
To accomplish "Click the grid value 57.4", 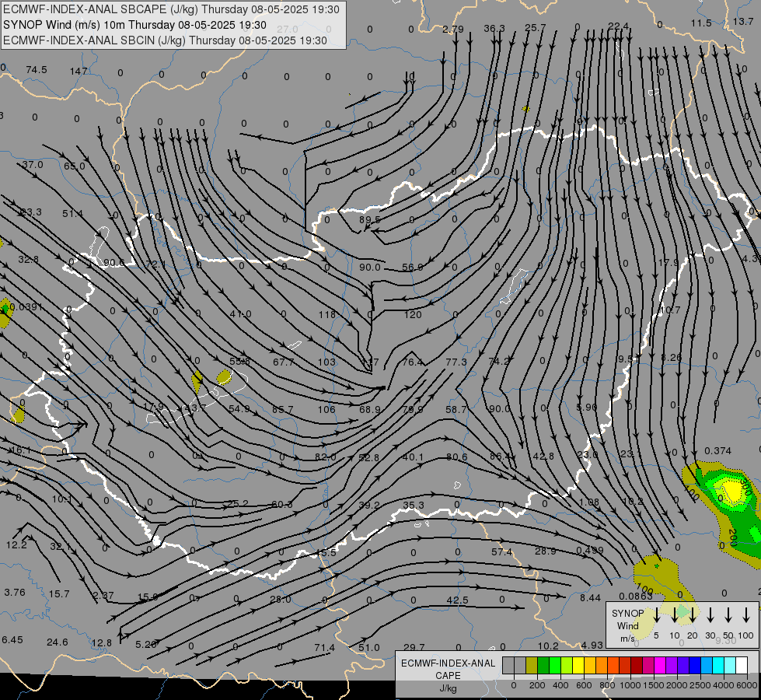I will pos(501,552).
